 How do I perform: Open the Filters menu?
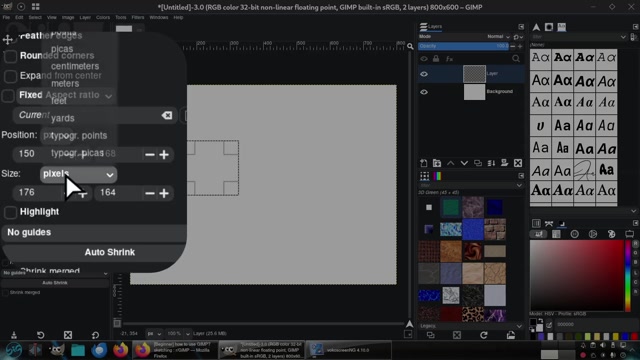pos(138,18)
